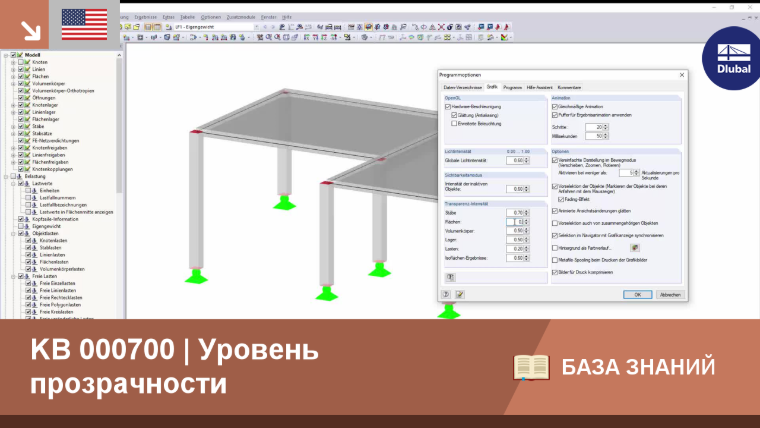The height and width of the screenshot is (428, 760).
Task: Click the arrow icon in the orange corner
Action: point(30,31)
